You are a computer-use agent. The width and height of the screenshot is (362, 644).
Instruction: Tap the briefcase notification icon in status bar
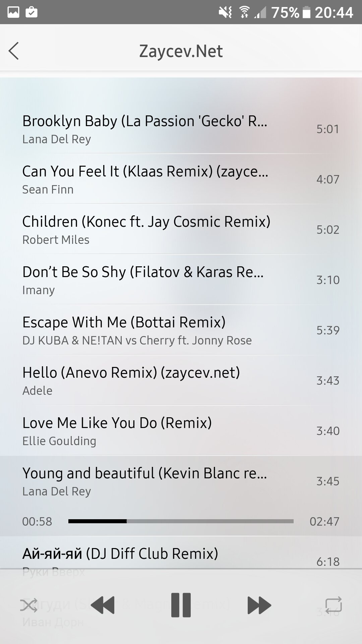click(x=32, y=12)
